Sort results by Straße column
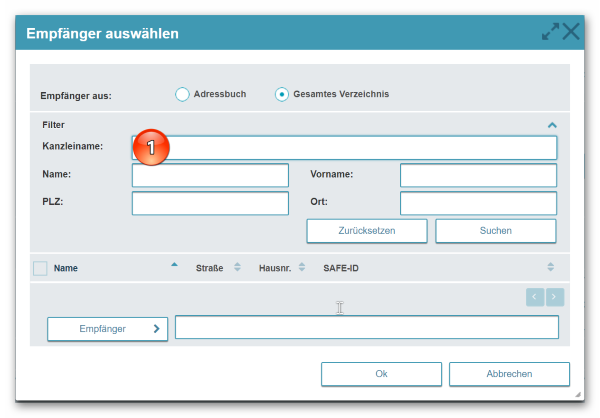Viewport: 600px width, 418px height. (237, 268)
